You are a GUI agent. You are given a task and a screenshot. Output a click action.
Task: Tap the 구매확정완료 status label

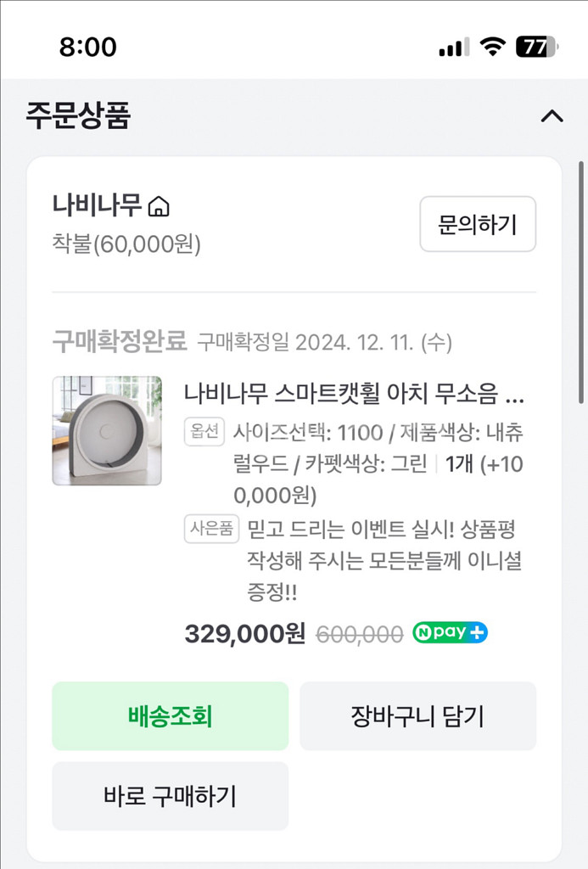pos(119,342)
